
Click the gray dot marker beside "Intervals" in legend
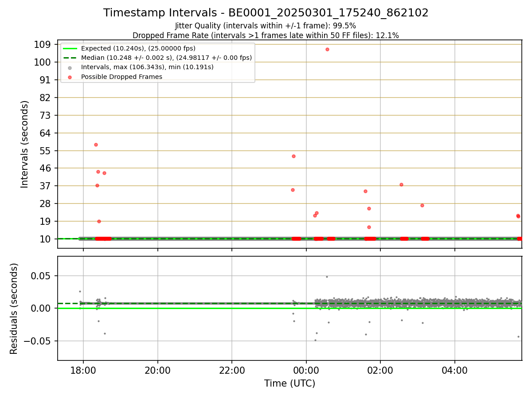70,67
